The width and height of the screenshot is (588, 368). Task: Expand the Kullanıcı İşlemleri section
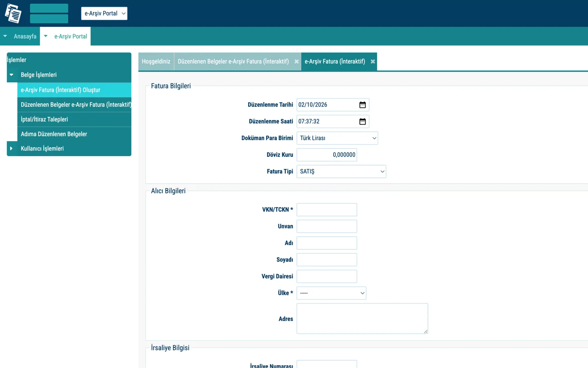point(11,148)
